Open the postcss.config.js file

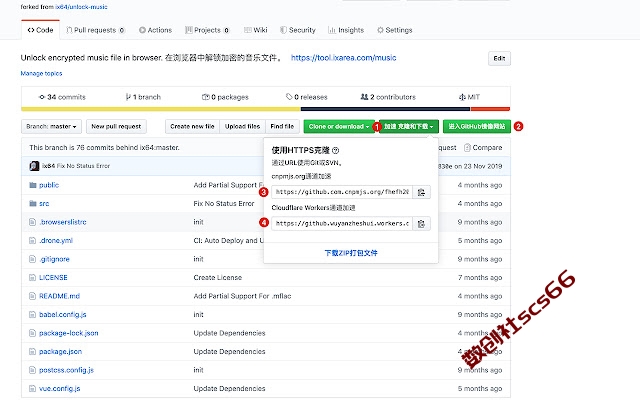pyautogui.click(x=66, y=370)
